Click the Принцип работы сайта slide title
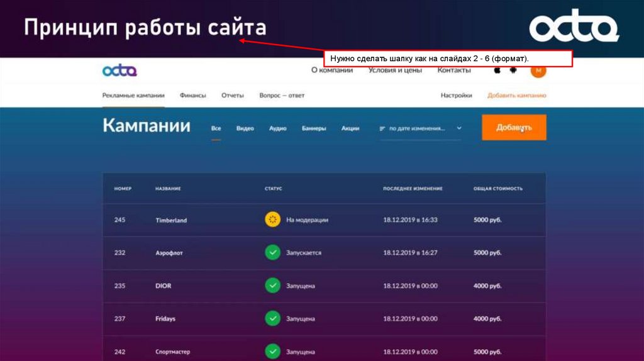The height and width of the screenshot is (361, 644). pos(145,28)
